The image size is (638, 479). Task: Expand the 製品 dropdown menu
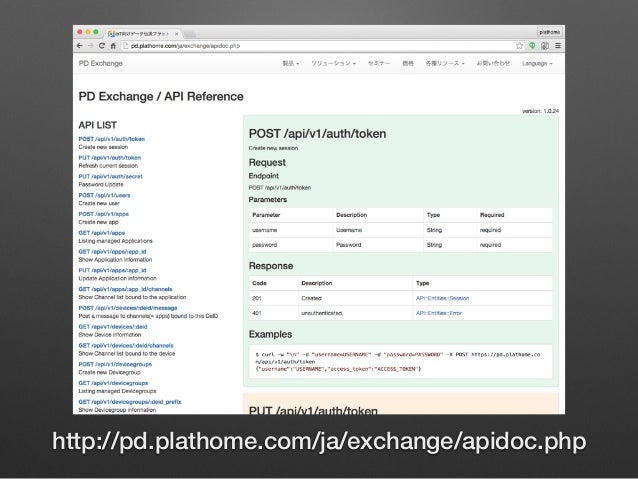click(x=291, y=63)
